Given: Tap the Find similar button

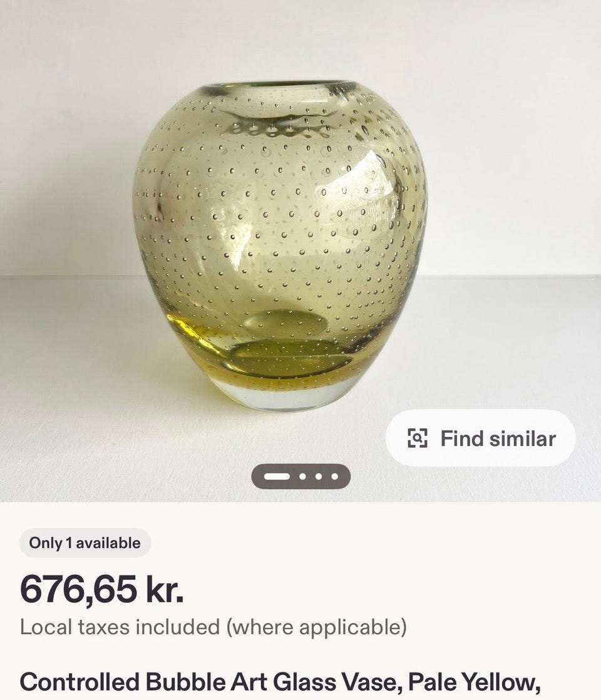Looking at the screenshot, I should pyautogui.click(x=480, y=438).
